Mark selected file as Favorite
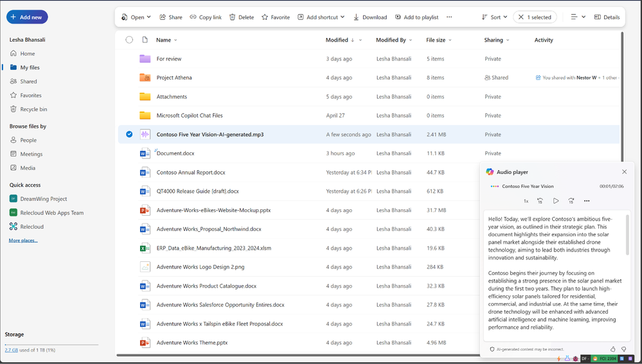Screen dimensions: 642x364 pyautogui.click(x=276, y=17)
